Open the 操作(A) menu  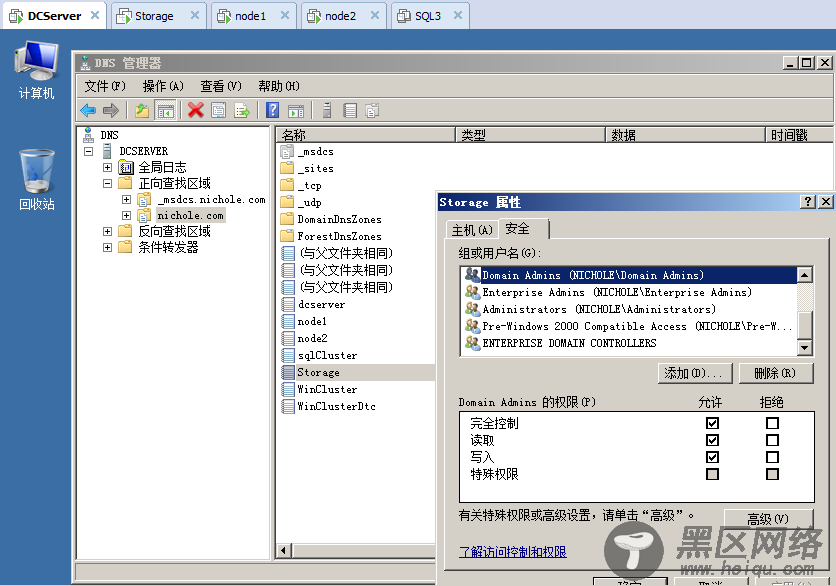163,86
